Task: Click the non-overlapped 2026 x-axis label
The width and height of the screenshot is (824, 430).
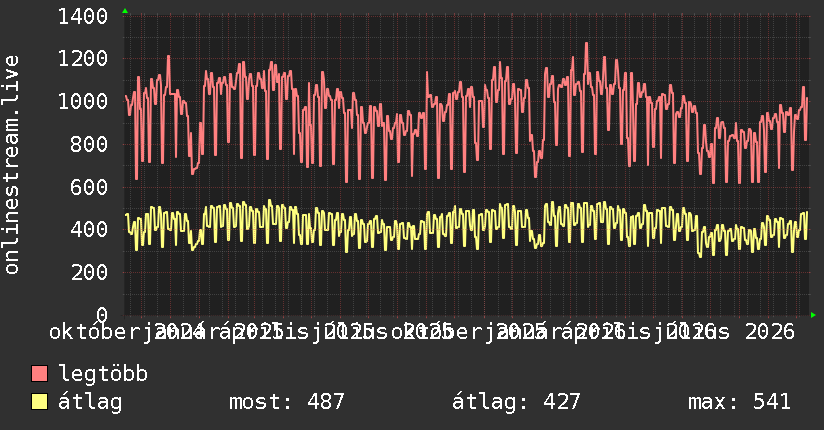Action: pos(770,332)
